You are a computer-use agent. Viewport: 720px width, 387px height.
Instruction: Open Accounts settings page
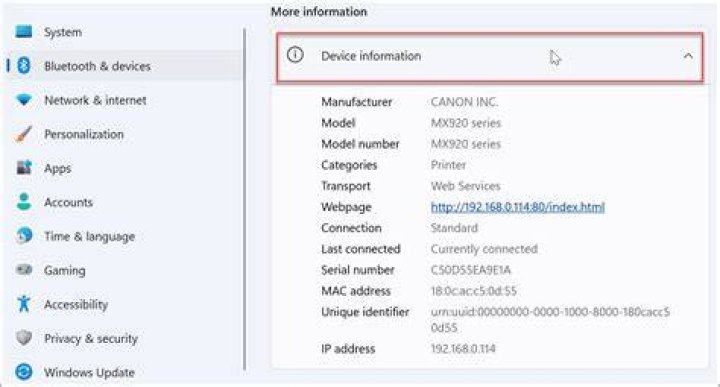(68, 202)
